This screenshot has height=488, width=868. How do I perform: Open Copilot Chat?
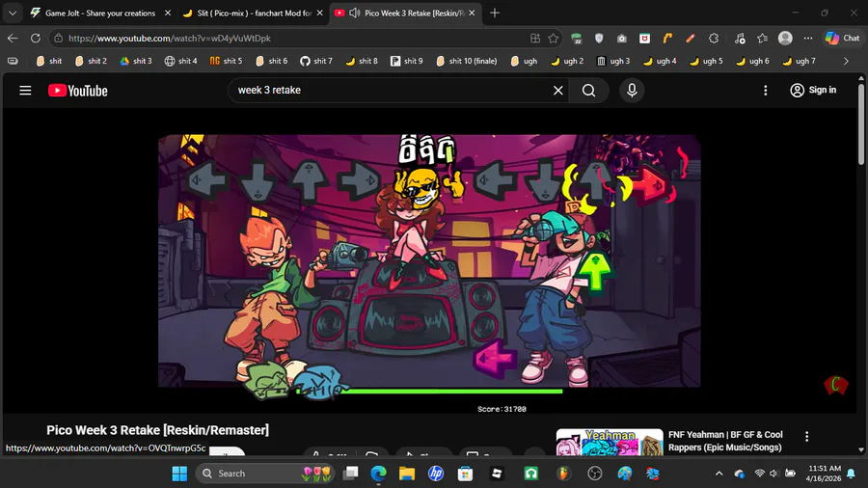843,39
